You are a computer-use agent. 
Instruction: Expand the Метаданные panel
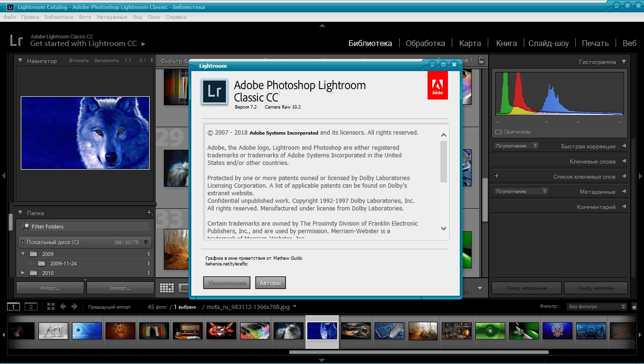click(624, 191)
